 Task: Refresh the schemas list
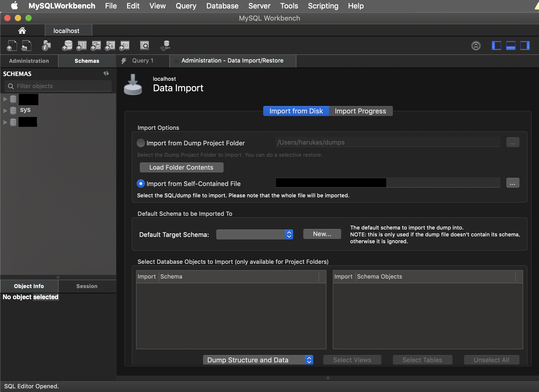coord(106,74)
